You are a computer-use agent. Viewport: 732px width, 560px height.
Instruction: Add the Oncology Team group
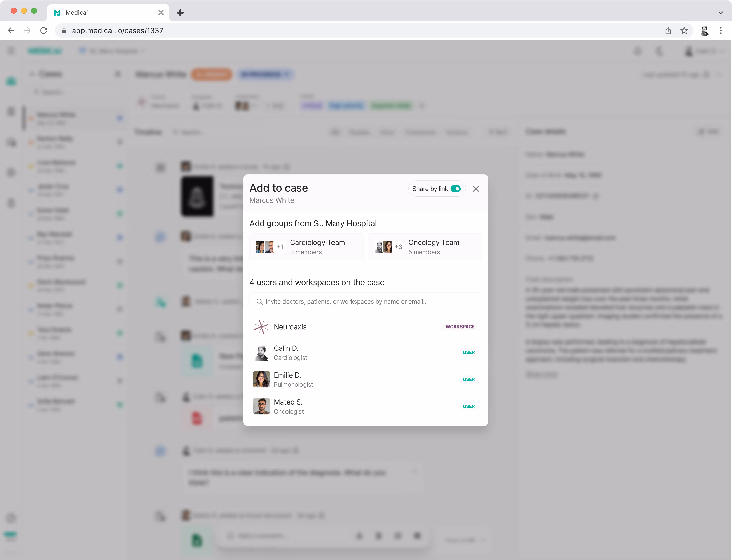point(424,247)
